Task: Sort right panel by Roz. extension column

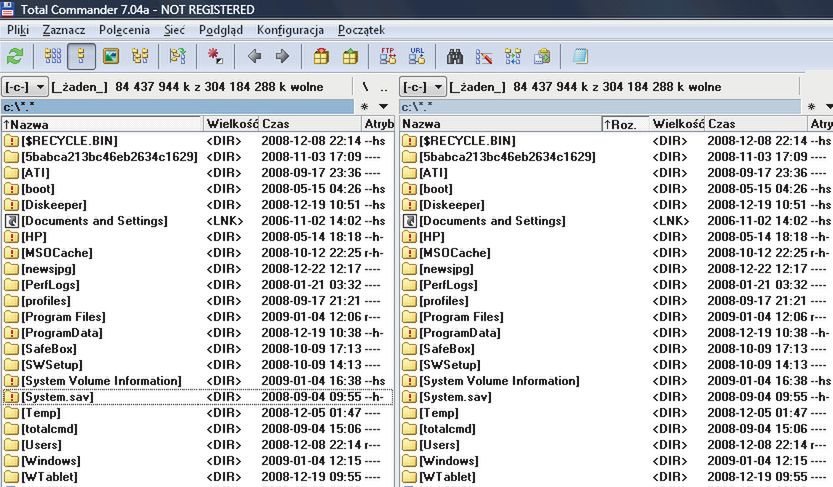Action: tap(625, 124)
